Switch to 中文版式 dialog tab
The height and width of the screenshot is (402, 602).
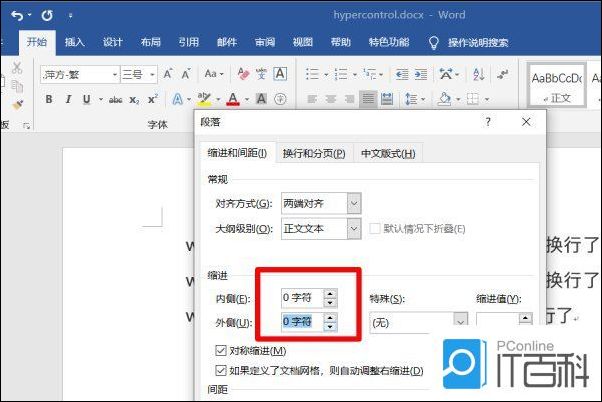pos(388,153)
